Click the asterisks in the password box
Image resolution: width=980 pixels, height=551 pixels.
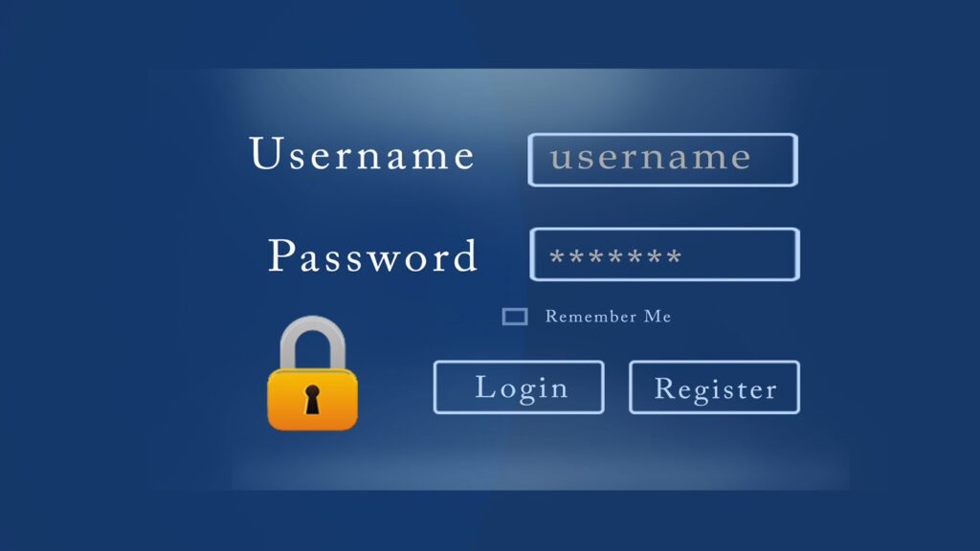(x=615, y=256)
